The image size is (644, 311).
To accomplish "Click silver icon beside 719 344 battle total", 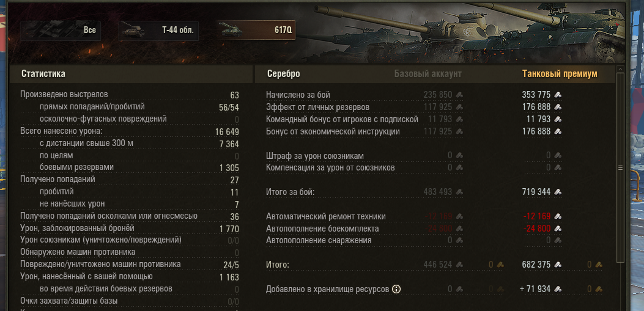I will tap(558, 192).
